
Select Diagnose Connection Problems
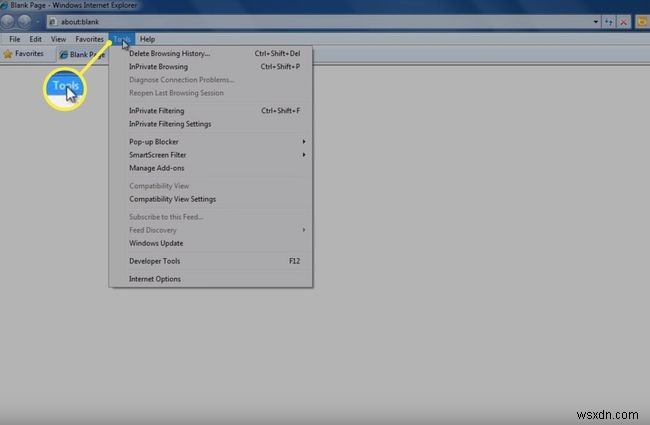[211, 80]
